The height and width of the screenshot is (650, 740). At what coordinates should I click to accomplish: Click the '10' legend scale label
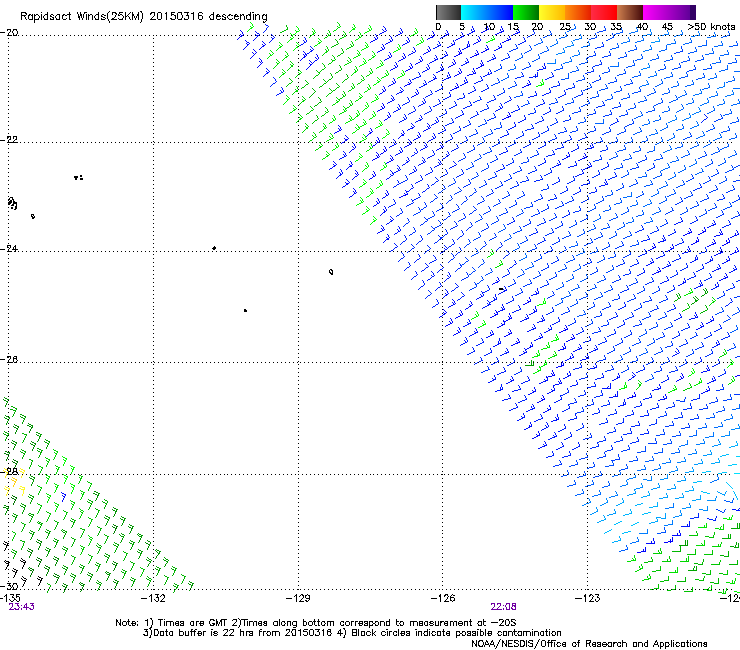489,27
